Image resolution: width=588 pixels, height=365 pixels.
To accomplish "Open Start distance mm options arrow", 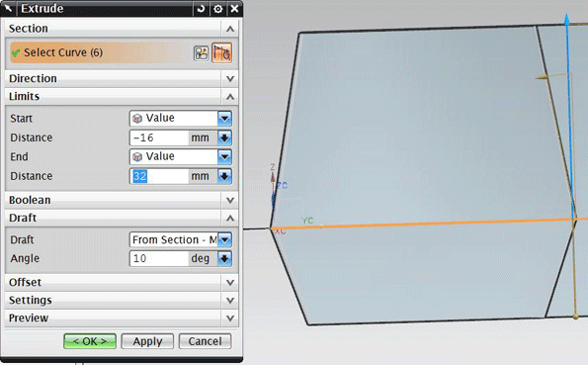I will 224,137.
